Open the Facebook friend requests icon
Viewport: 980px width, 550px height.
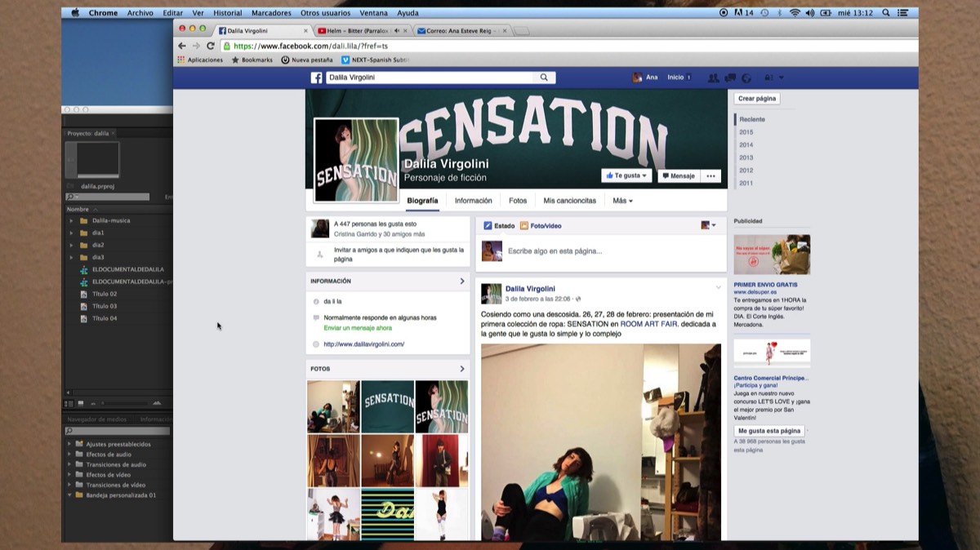[713, 78]
